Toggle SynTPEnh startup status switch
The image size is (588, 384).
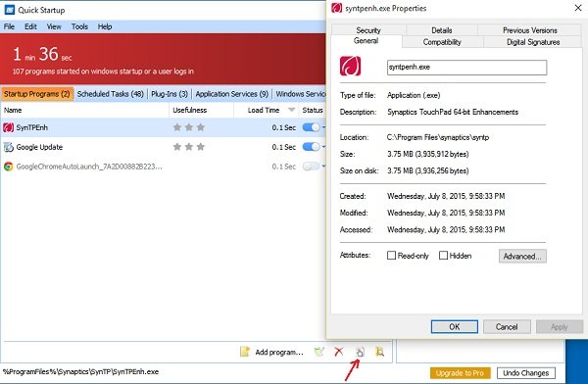(312, 127)
